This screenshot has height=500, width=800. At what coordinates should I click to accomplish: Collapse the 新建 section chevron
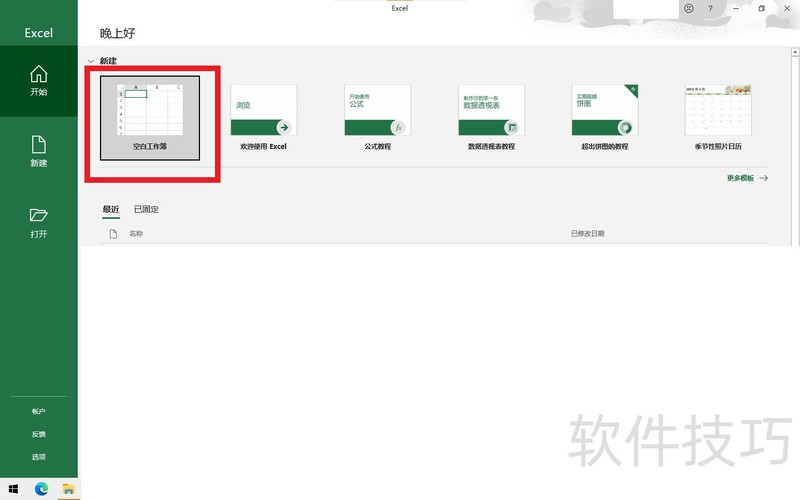pyautogui.click(x=91, y=61)
